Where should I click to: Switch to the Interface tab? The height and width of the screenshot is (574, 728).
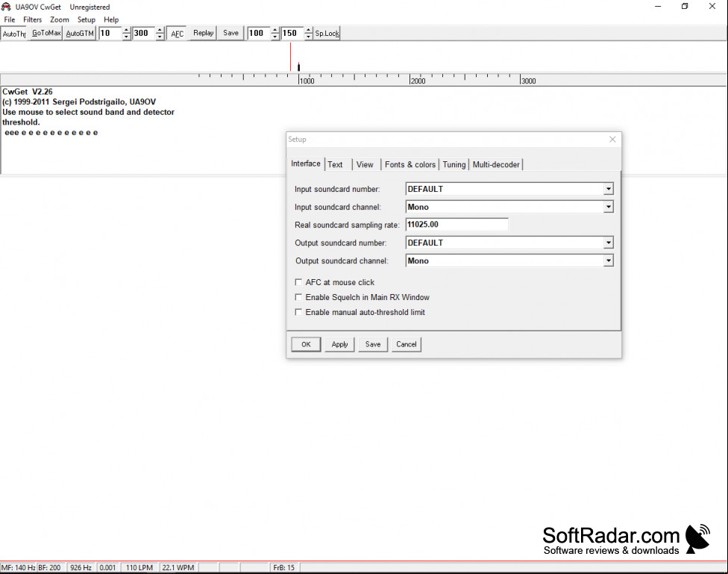306,163
